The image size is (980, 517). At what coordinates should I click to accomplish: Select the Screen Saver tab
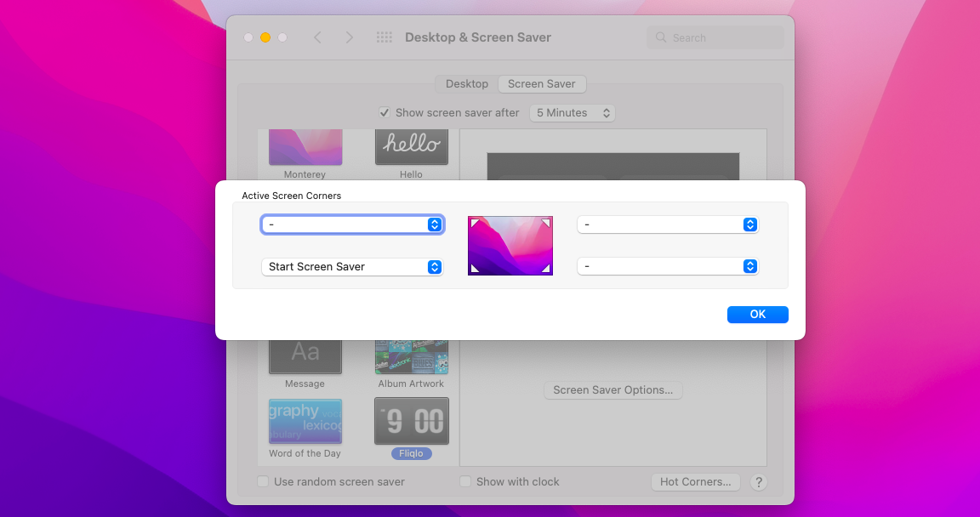coord(542,83)
